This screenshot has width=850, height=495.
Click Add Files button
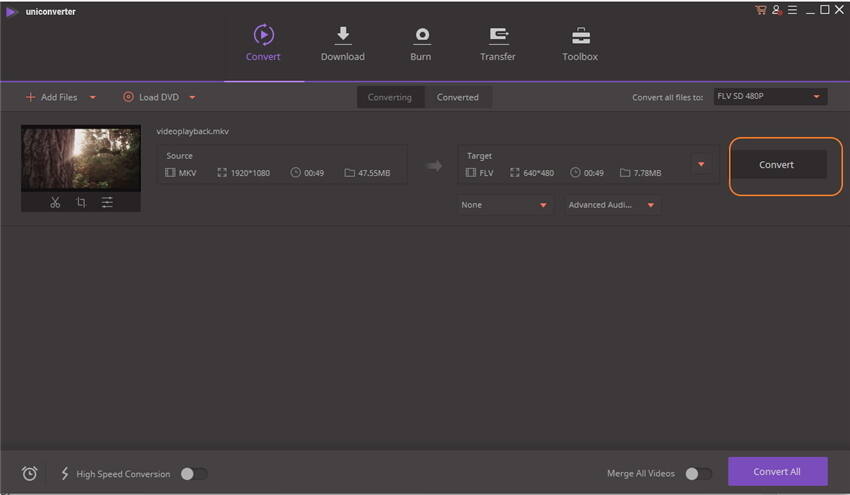[51, 97]
